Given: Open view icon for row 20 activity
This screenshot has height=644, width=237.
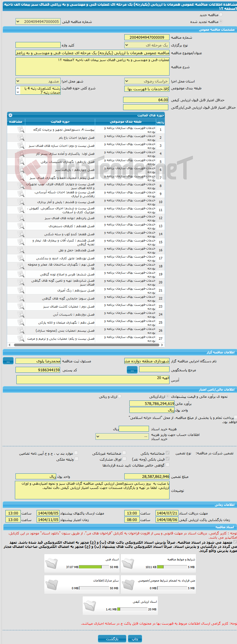Looking at the screenshot, I should (21, 282).
